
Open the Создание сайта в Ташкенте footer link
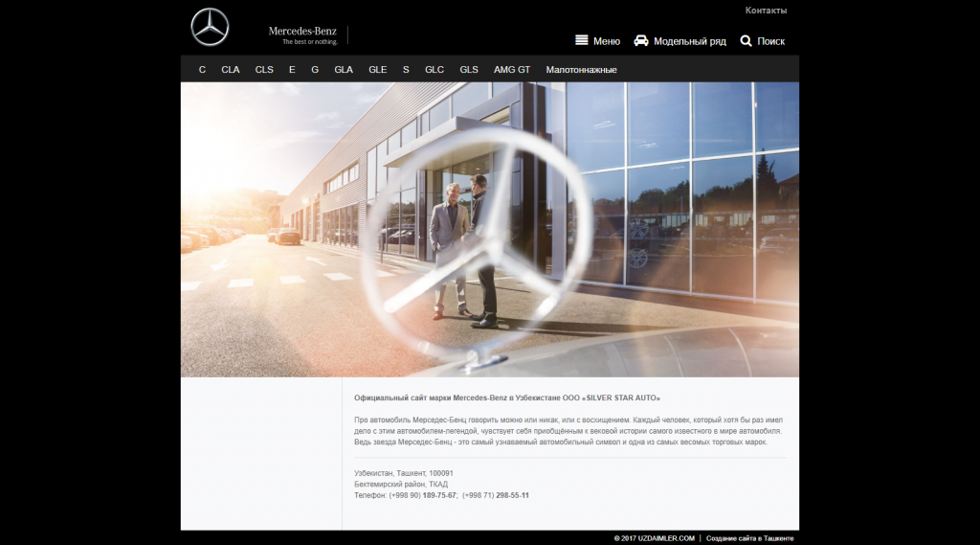pyautogui.click(x=750, y=538)
